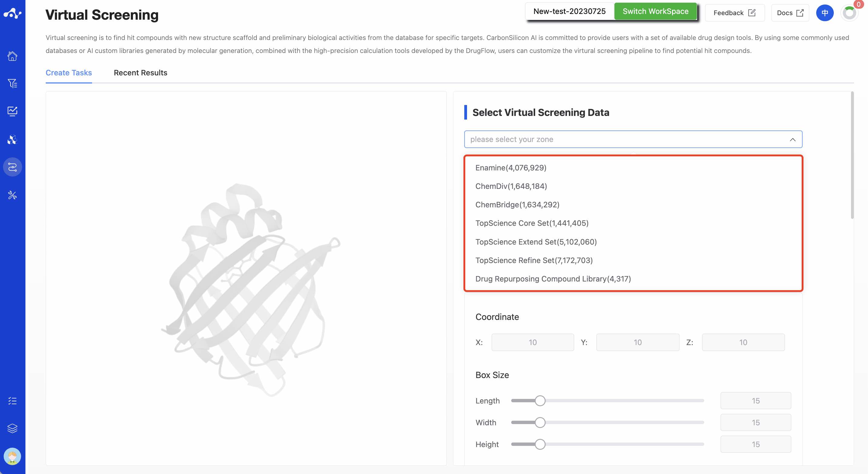The width and height of the screenshot is (868, 474).
Task: Click the 'please select your zone' field
Action: click(633, 139)
